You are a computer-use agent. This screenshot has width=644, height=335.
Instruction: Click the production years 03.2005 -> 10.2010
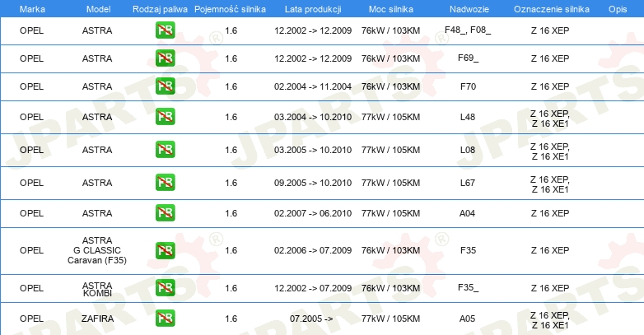click(313, 150)
